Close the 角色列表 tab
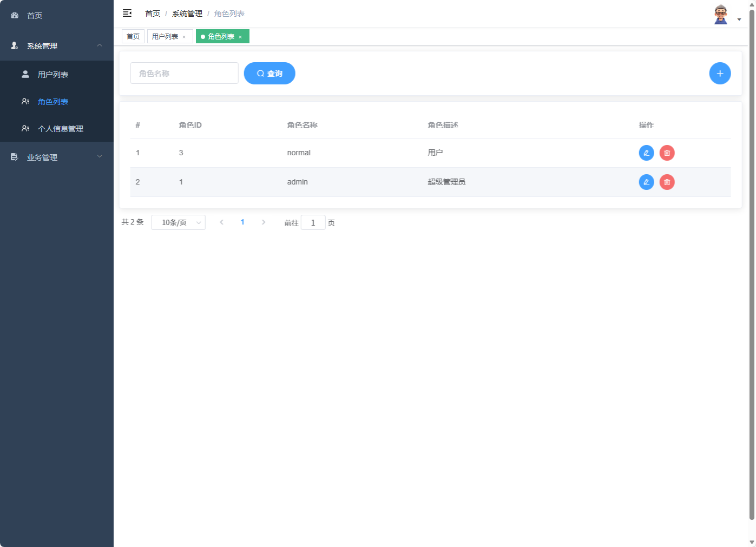Viewport: 756px width, 547px height. [x=240, y=37]
